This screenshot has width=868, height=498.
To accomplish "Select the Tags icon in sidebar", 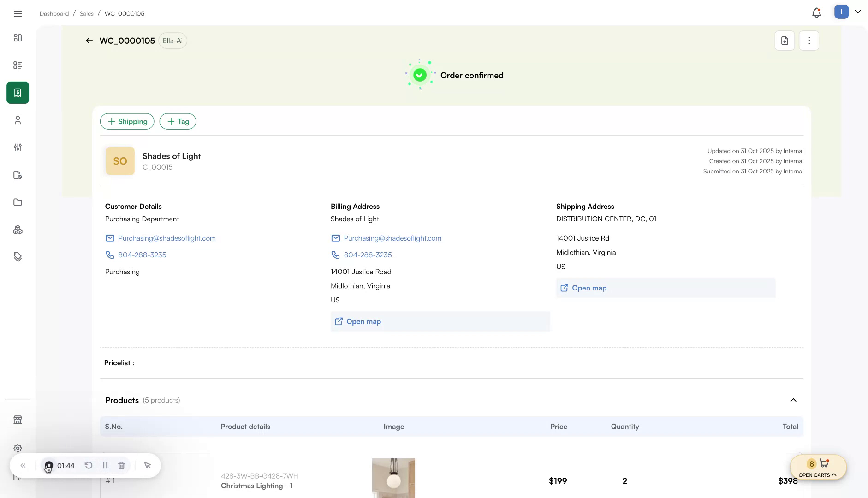I will 18,256.
